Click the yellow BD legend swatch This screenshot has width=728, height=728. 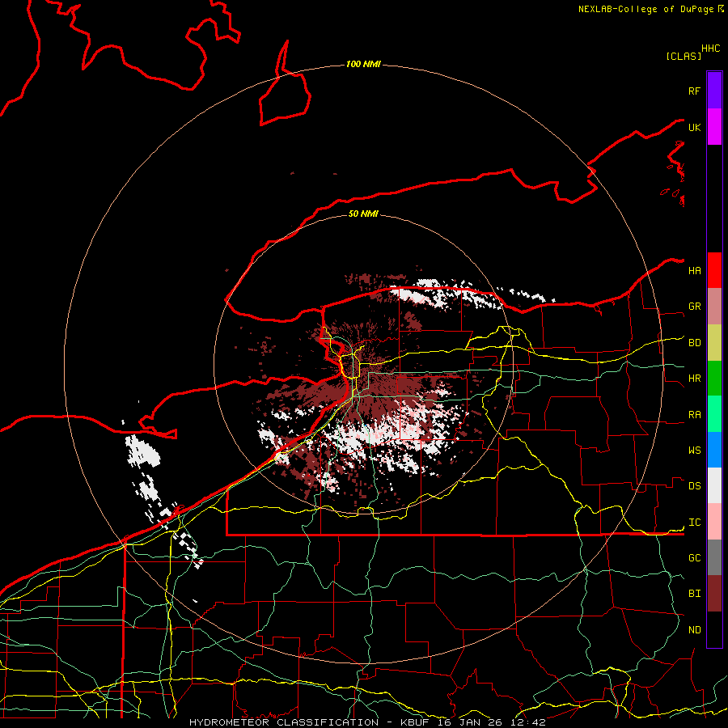point(714,342)
